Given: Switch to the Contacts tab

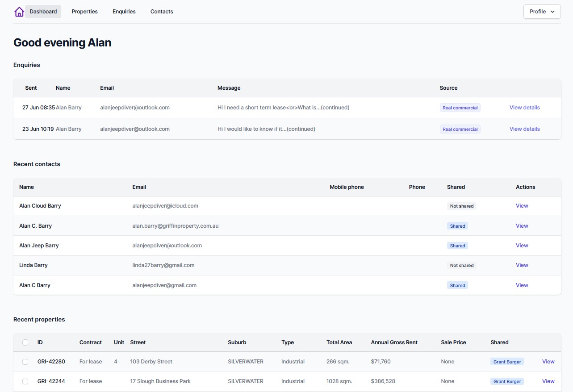Looking at the screenshot, I should [x=162, y=12].
